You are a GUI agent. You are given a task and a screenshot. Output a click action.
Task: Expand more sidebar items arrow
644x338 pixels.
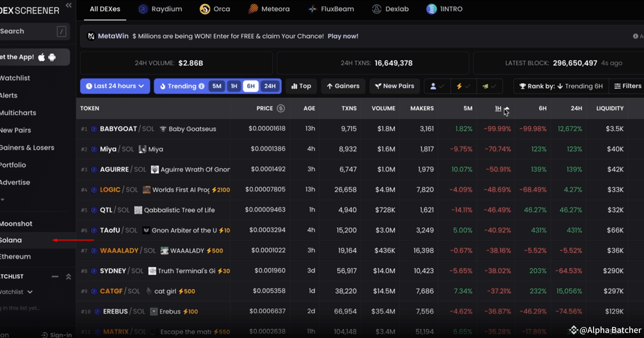(x=2, y=200)
